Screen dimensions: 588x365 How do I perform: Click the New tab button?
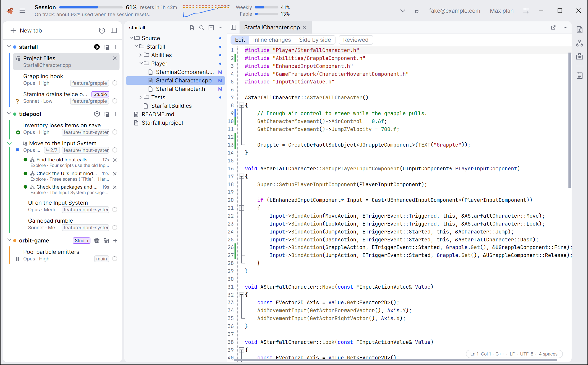point(26,31)
